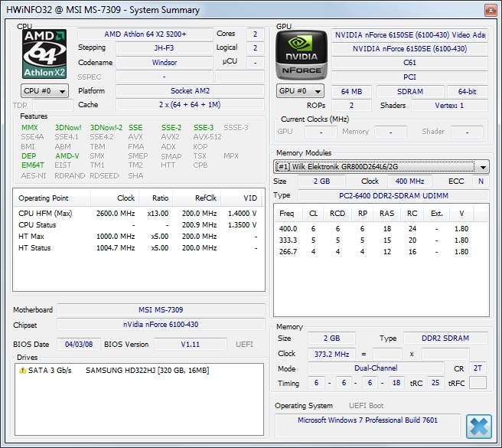Click the tRC value 25
Screen dimensions: 502x448
(435, 383)
